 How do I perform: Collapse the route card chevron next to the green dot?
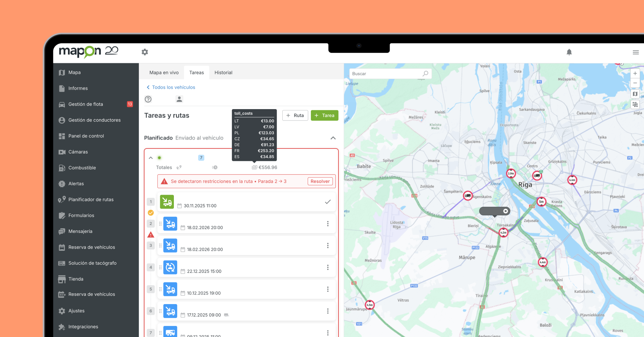click(x=151, y=158)
